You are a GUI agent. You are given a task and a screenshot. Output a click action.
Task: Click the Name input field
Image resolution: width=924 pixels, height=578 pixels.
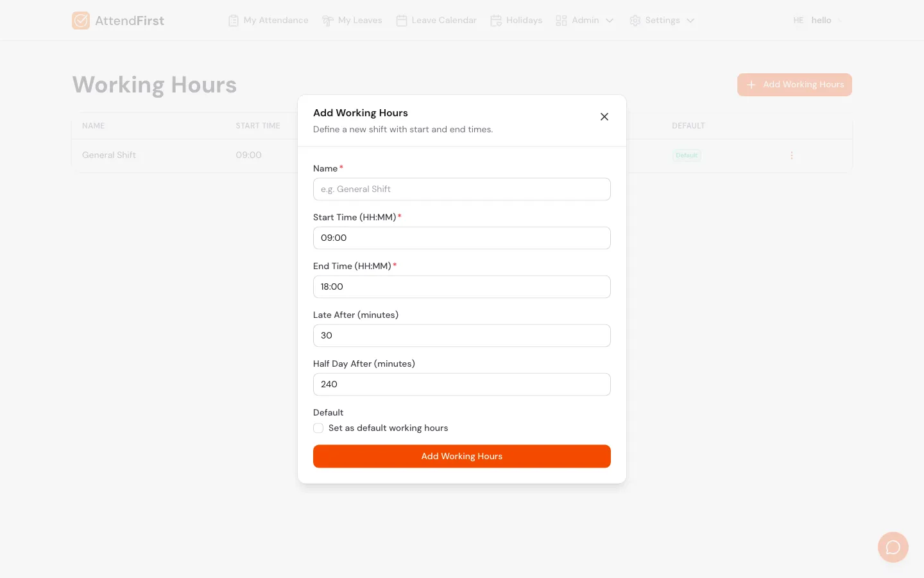click(461, 189)
